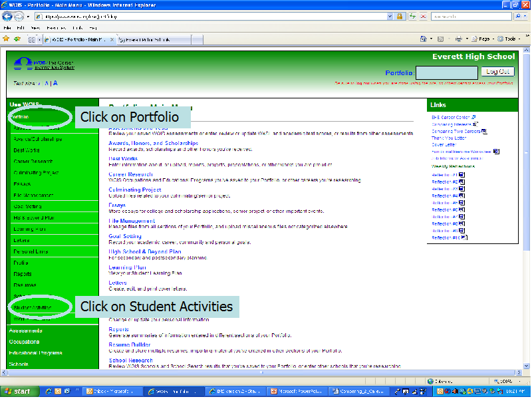The width and height of the screenshot is (532, 399).
Task: Close the WOIS Portfolio tab with its X
Action: coord(112,40)
